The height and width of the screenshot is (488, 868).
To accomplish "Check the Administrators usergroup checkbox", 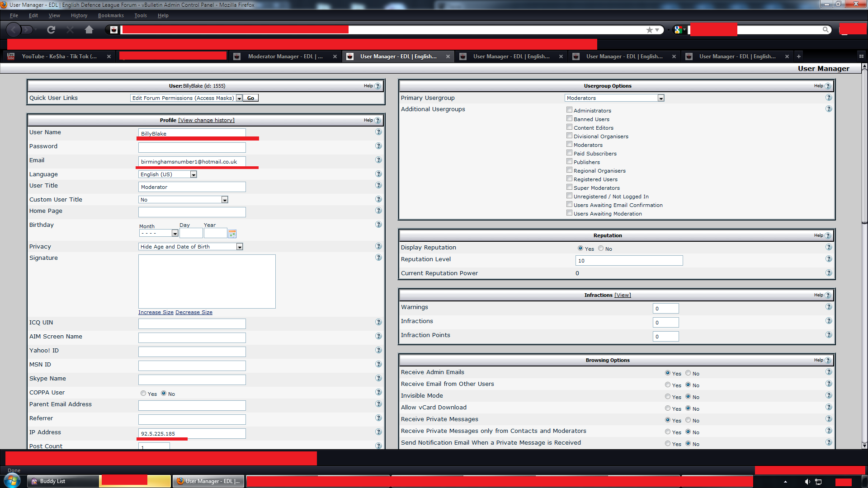I will pyautogui.click(x=569, y=110).
